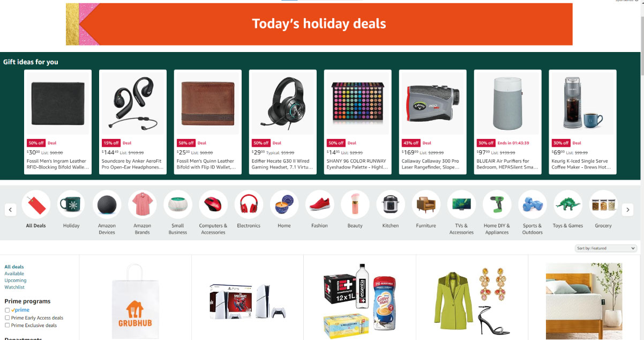Click the Today's holiday deals banner
Image resolution: width=644 pixels, height=340 pixels.
tap(319, 24)
